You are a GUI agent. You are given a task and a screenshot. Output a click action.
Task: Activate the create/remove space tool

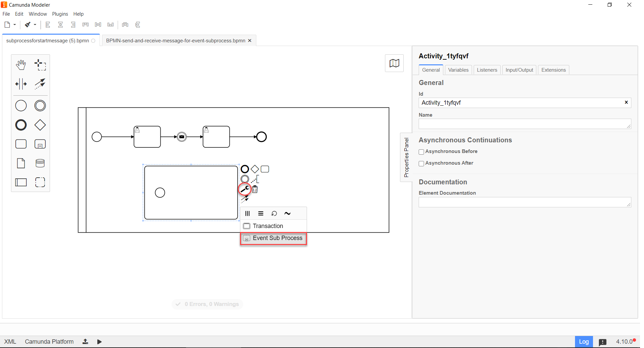pos(21,84)
